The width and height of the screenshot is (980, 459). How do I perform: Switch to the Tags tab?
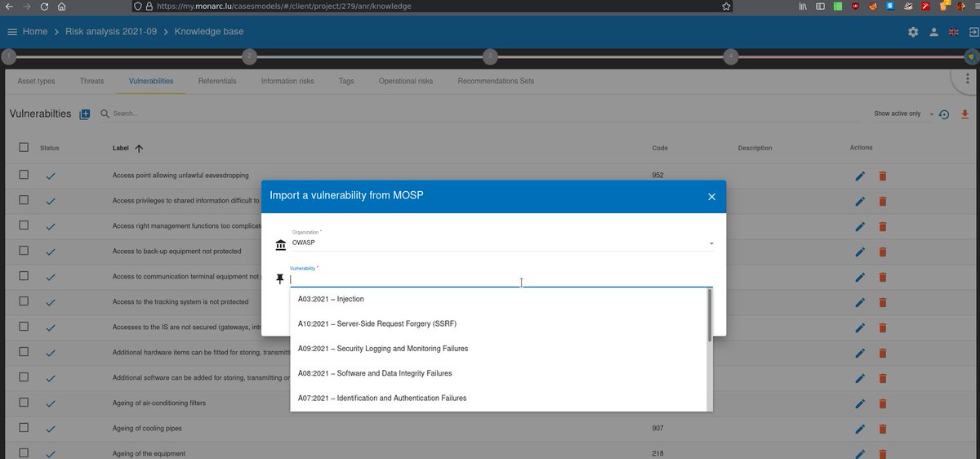[x=346, y=82]
